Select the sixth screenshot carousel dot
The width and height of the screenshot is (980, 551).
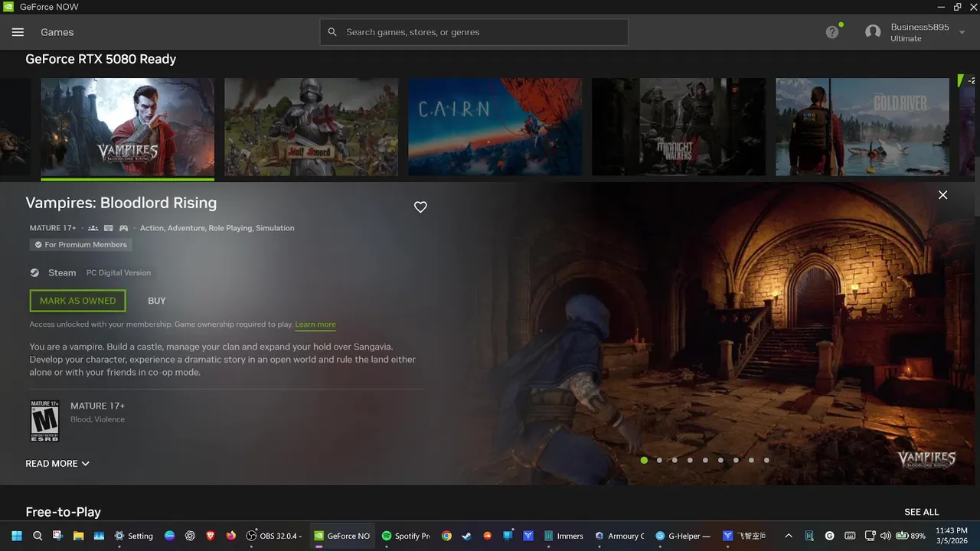click(x=720, y=461)
